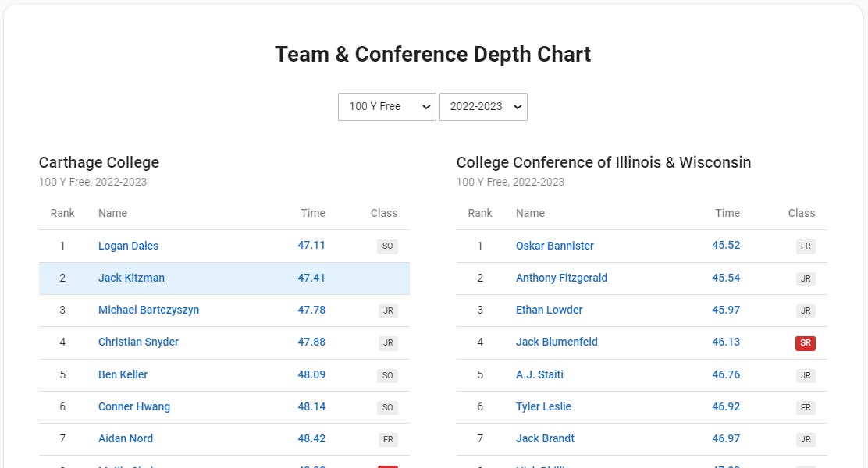
Task: Select Christian Snyder in team list
Action: 138,342
